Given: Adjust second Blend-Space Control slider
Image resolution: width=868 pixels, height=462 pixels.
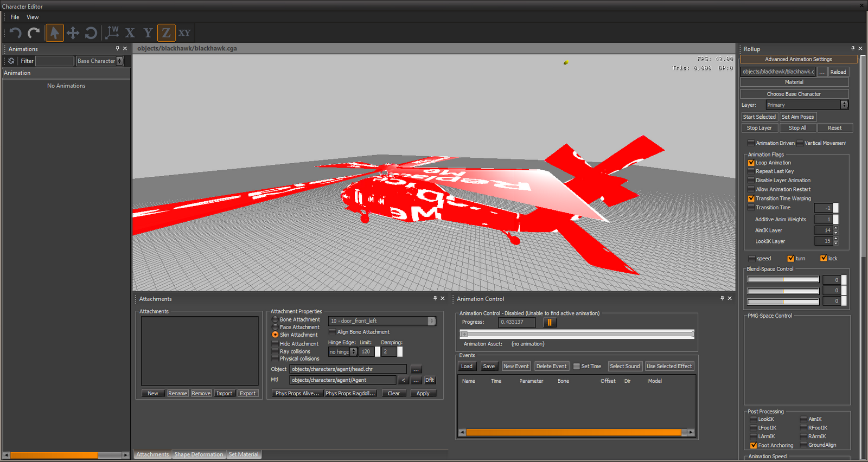Looking at the screenshot, I should 783,291.
